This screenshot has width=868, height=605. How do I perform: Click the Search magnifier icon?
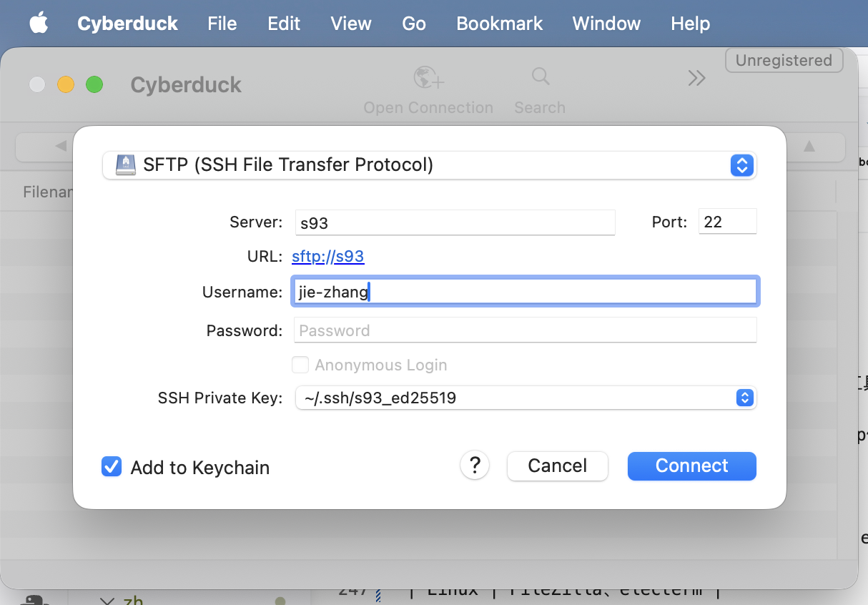click(541, 77)
